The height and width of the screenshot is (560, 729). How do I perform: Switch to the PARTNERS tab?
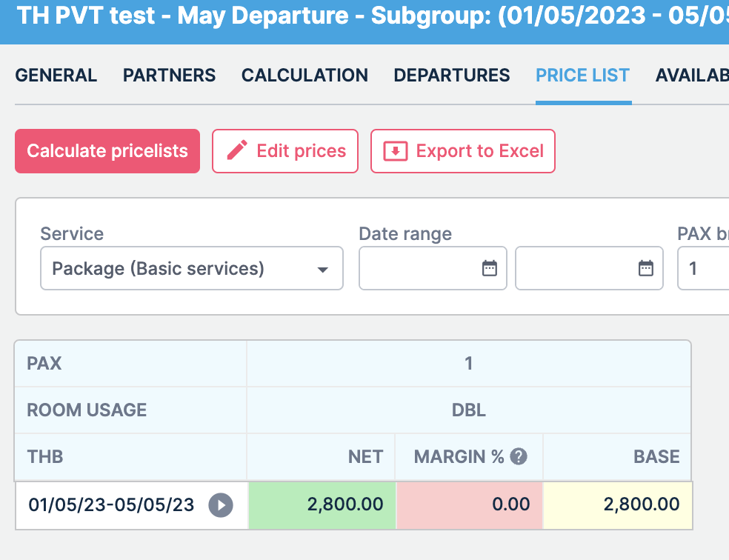point(169,76)
